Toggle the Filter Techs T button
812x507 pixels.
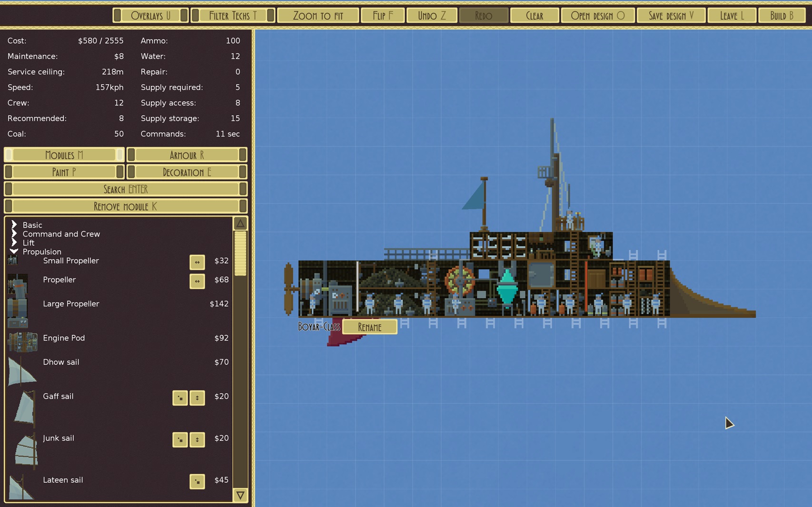click(233, 16)
